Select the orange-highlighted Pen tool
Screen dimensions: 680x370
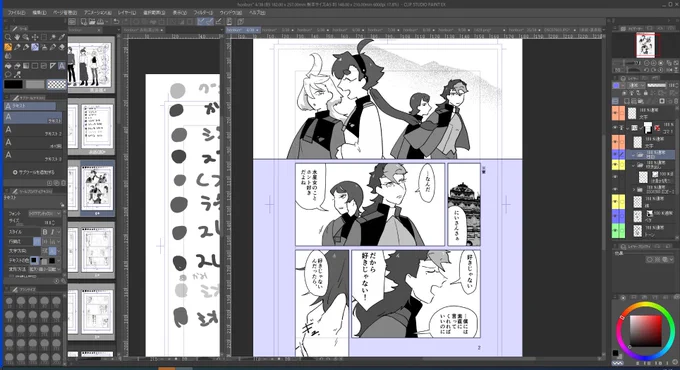(x=8, y=47)
